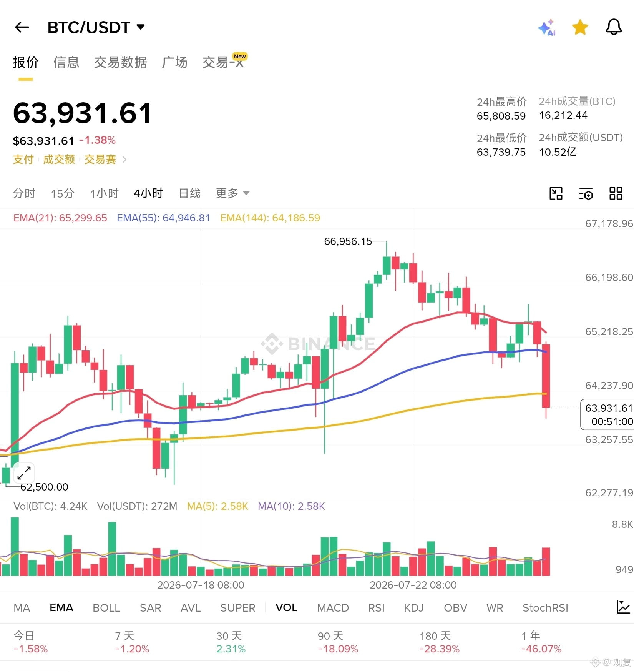Click the MA(10): 2.58K volume legend
The height and width of the screenshot is (672, 634).
pyautogui.click(x=291, y=506)
